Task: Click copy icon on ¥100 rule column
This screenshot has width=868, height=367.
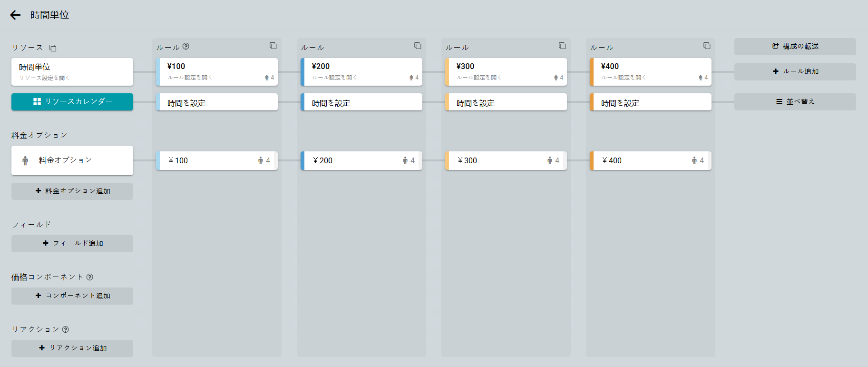Action: [x=273, y=46]
